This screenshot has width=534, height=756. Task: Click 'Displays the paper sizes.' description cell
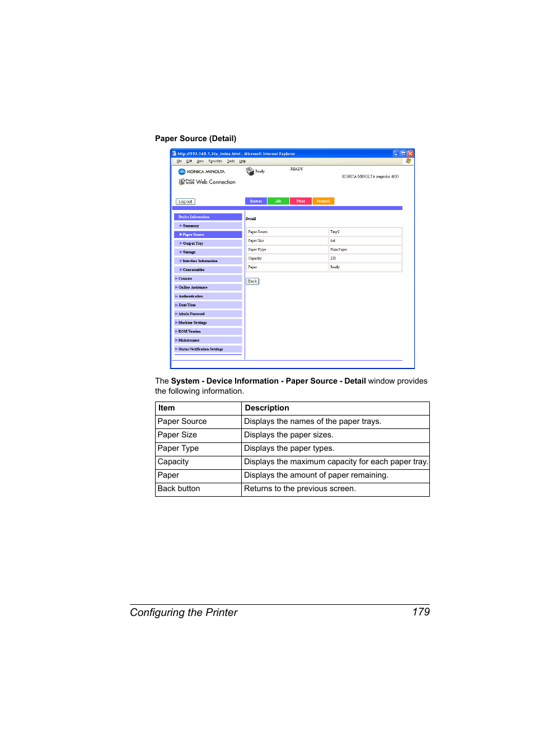[x=335, y=435]
